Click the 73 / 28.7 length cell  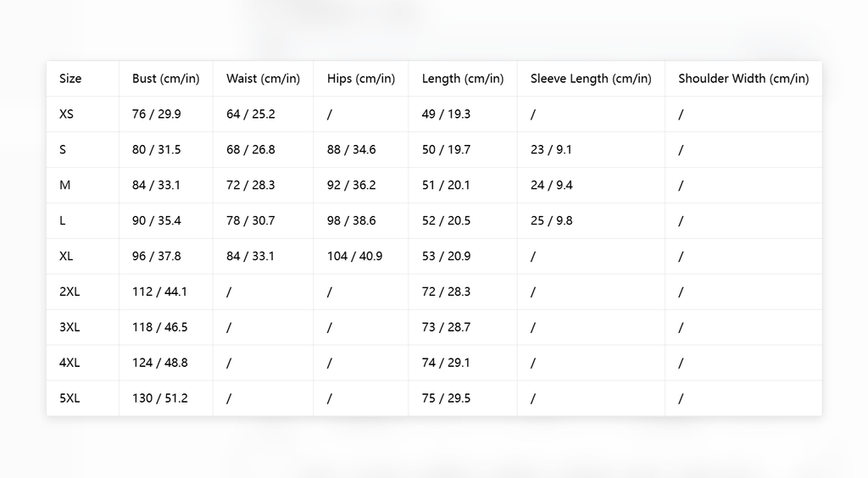(446, 327)
